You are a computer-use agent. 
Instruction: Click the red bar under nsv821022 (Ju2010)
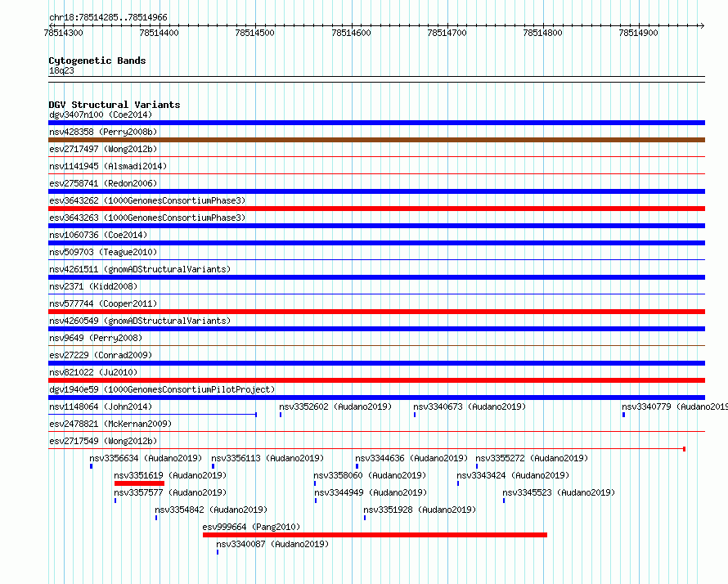click(x=376, y=380)
